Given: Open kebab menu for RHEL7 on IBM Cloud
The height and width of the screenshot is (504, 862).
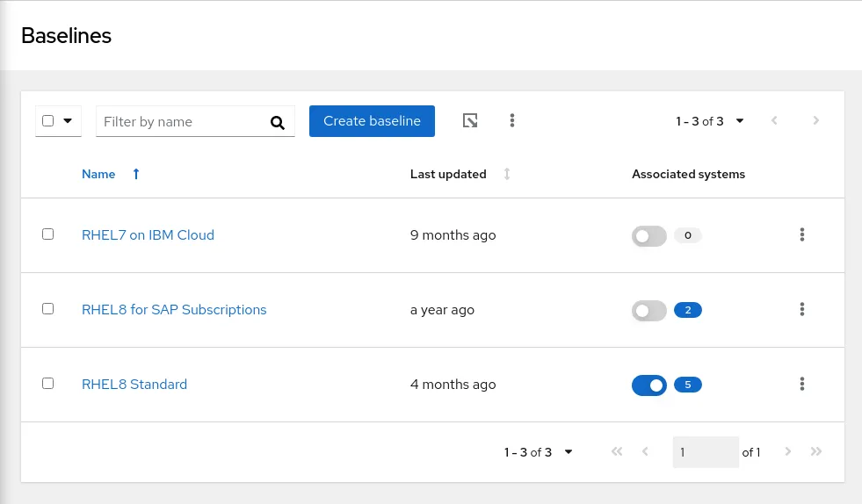Looking at the screenshot, I should click(x=801, y=235).
